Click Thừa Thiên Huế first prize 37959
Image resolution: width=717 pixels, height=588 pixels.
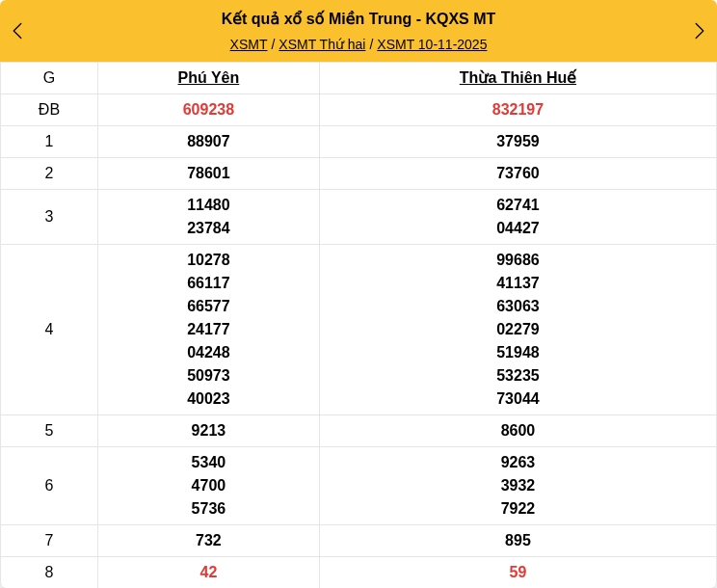[518, 142]
